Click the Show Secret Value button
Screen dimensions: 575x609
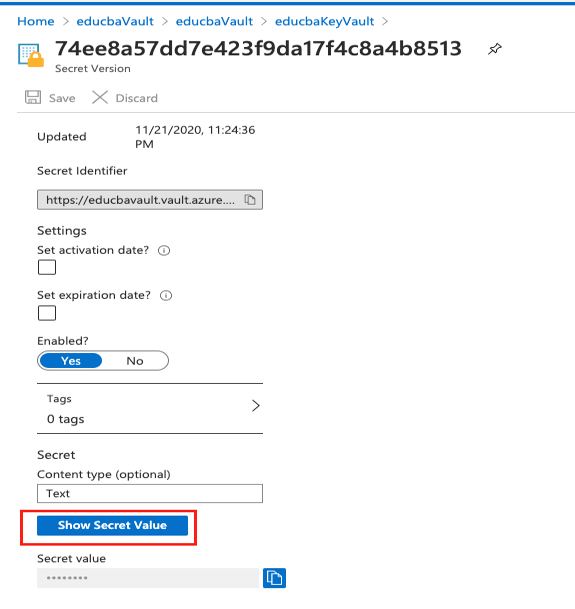[x=112, y=525]
